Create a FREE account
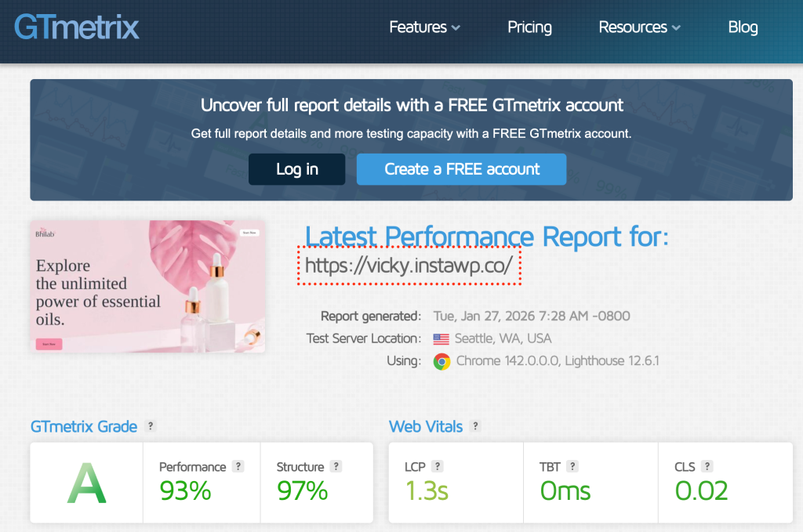 point(461,168)
